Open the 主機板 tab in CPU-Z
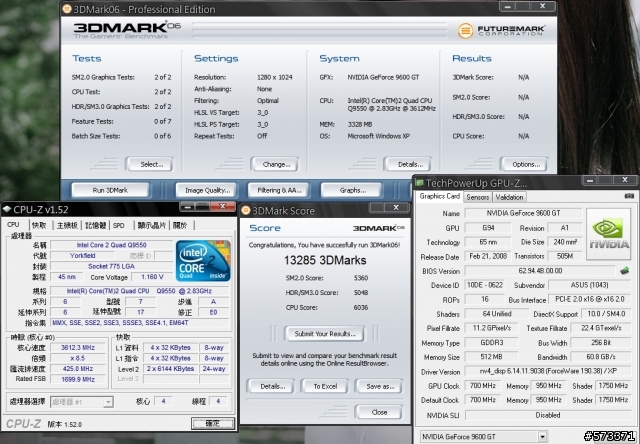 tap(67, 225)
